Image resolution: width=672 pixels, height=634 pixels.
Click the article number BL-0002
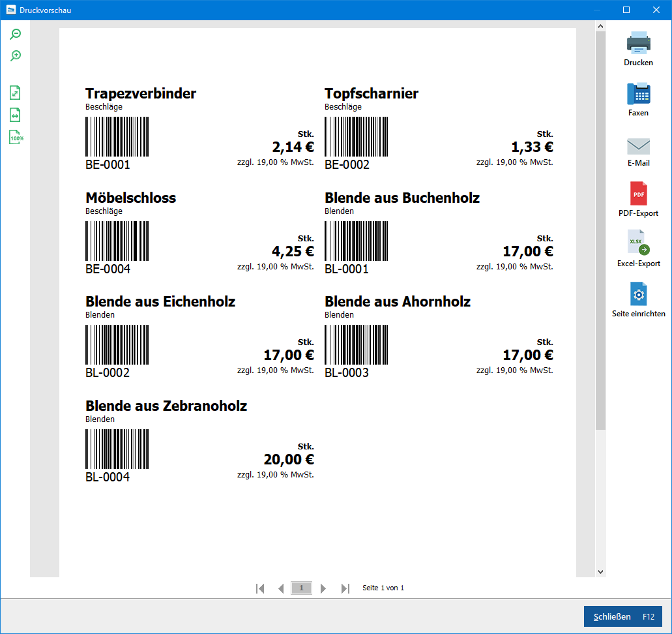108,372
